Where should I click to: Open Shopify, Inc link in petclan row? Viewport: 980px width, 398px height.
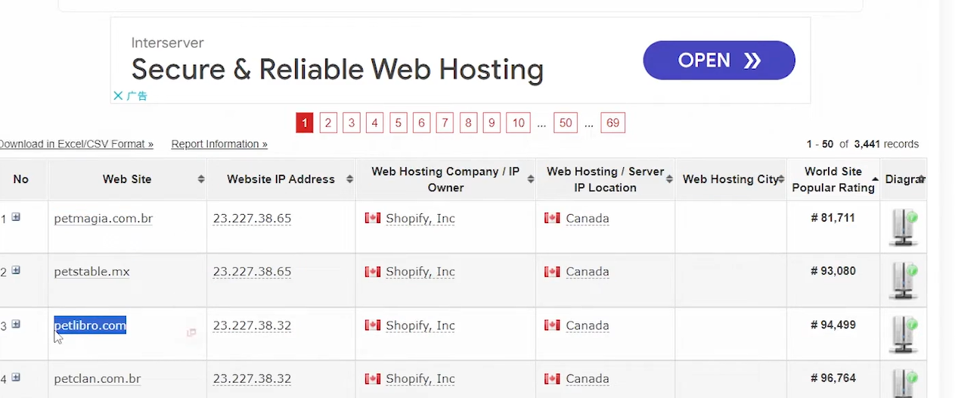(420, 379)
